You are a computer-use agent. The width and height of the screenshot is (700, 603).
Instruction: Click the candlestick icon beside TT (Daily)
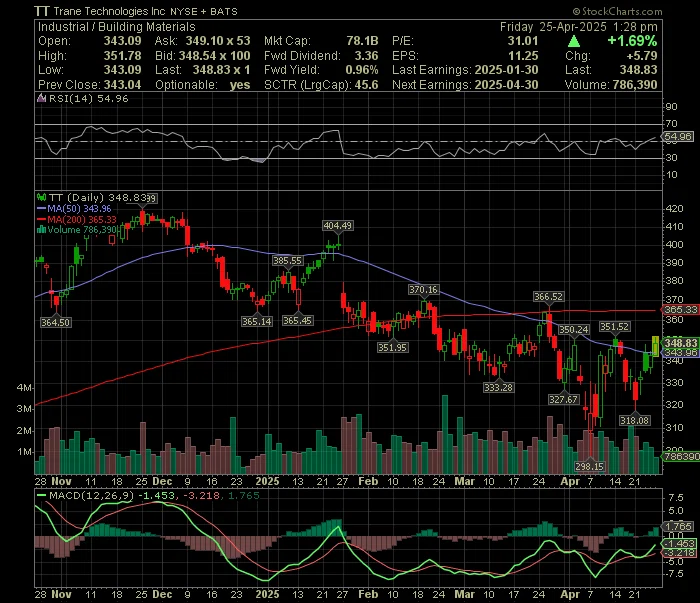coord(42,197)
